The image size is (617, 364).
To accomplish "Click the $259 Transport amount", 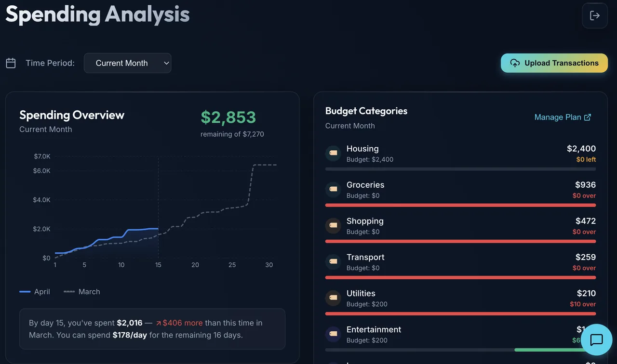I will click(585, 257).
